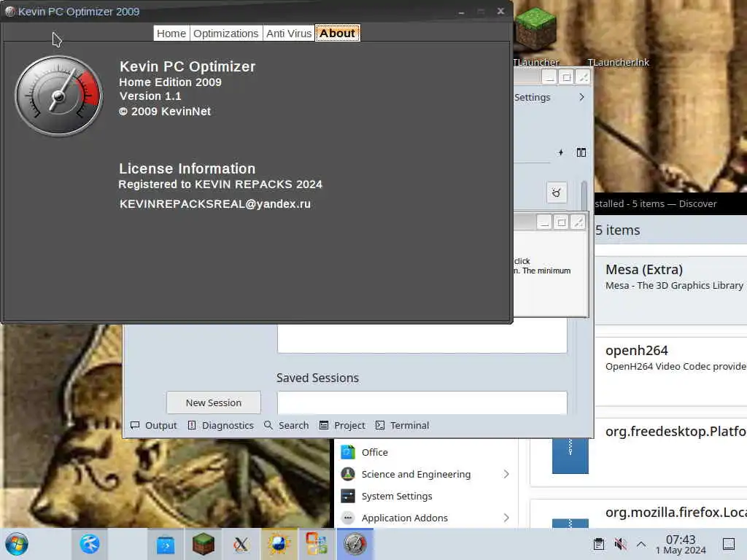Open the clipboard tray icon
This screenshot has height=560, width=747.
coord(599,544)
